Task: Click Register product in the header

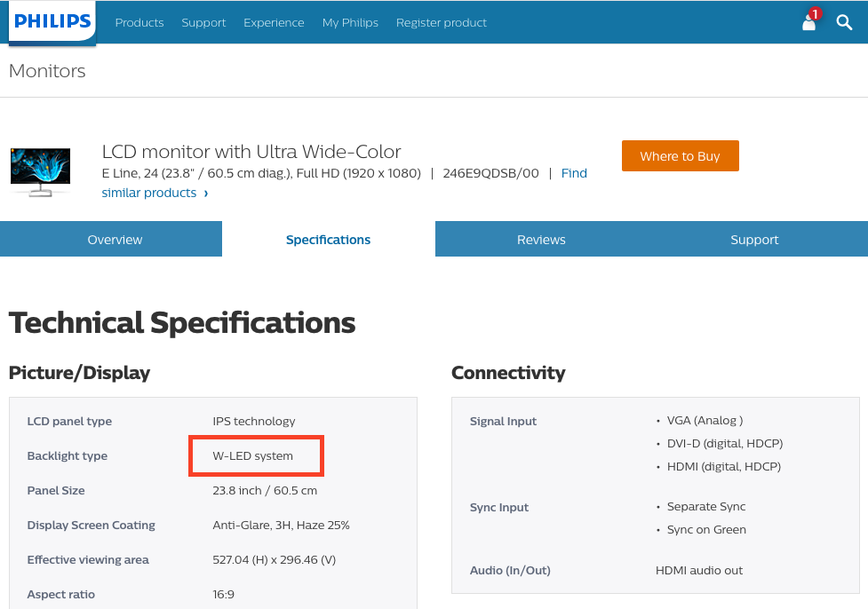Action: click(x=441, y=23)
